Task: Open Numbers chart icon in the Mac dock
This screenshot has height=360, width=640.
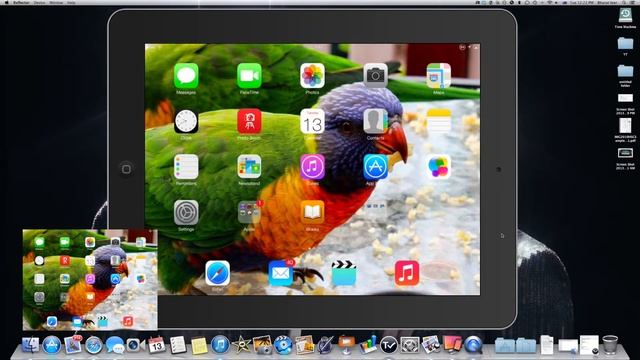Action: pyautogui.click(x=368, y=345)
